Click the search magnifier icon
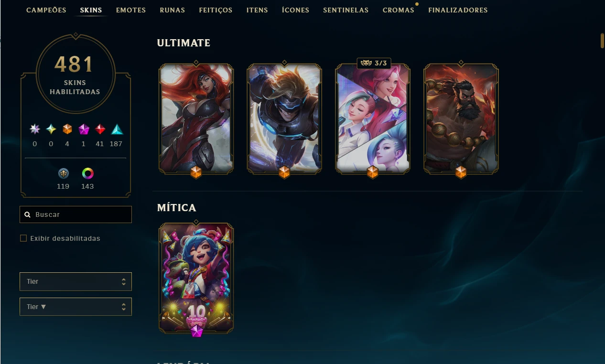This screenshot has width=605, height=364. pos(28,215)
